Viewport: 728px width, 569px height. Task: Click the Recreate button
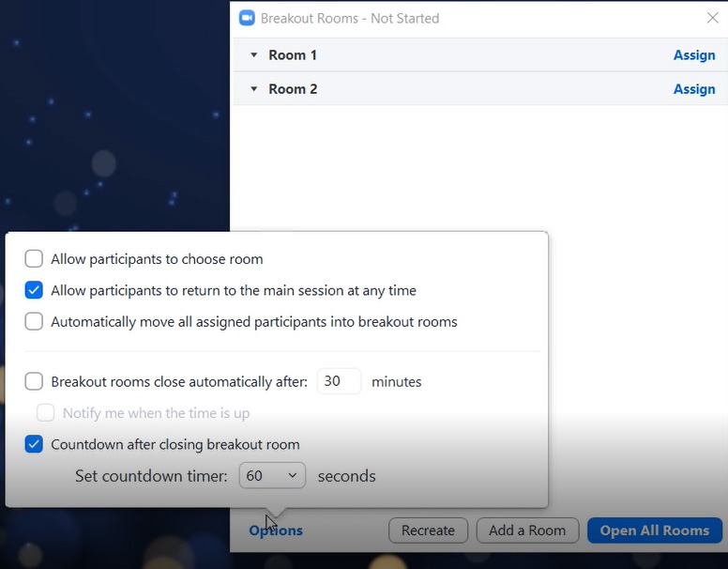(428, 531)
